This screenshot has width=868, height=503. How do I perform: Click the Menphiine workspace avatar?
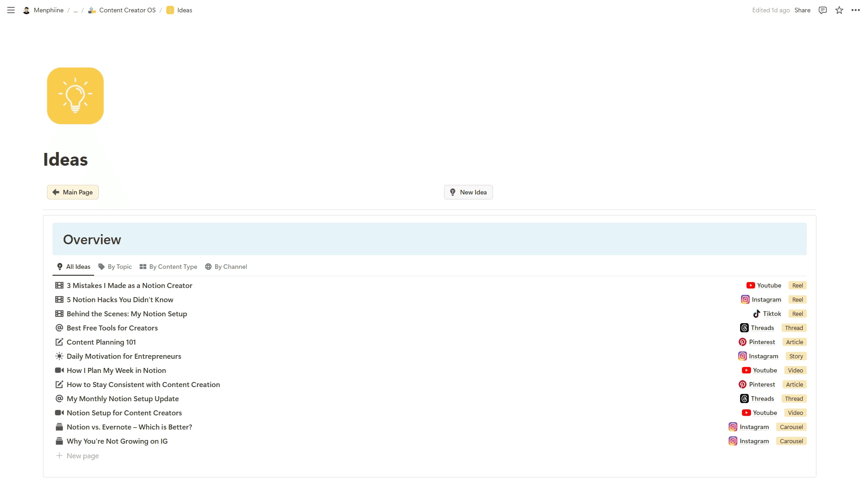pyautogui.click(x=26, y=10)
